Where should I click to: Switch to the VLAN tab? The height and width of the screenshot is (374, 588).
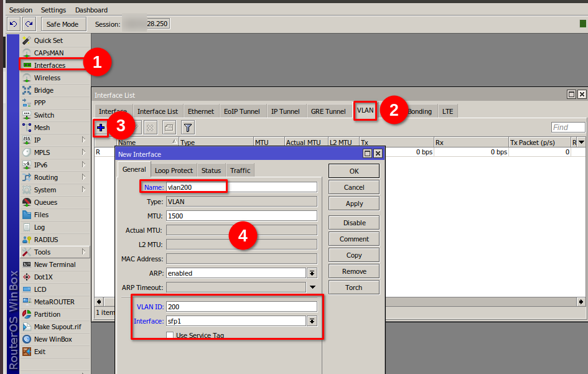(x=365, y=111)
